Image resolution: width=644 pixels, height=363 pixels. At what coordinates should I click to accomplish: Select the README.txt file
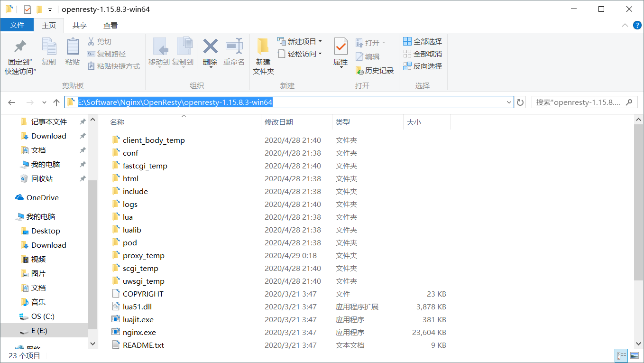[x=143, y=345]
